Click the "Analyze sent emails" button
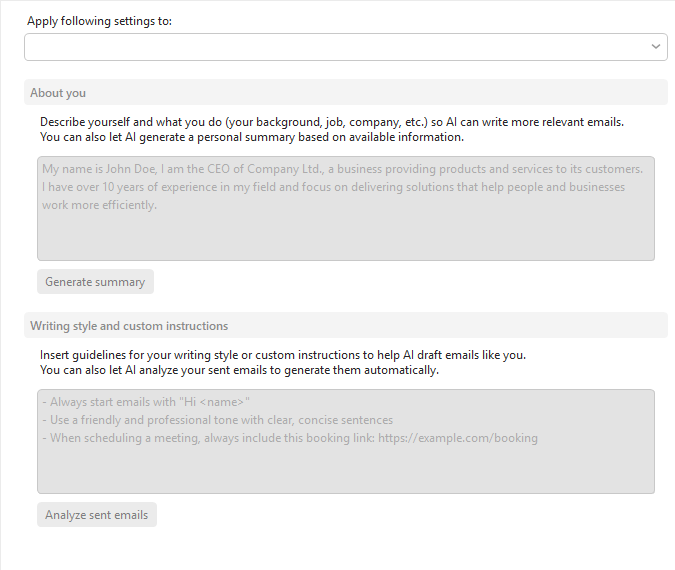Image resolution: width=675 pixels, height=570 pixels. tap(97, 514)
